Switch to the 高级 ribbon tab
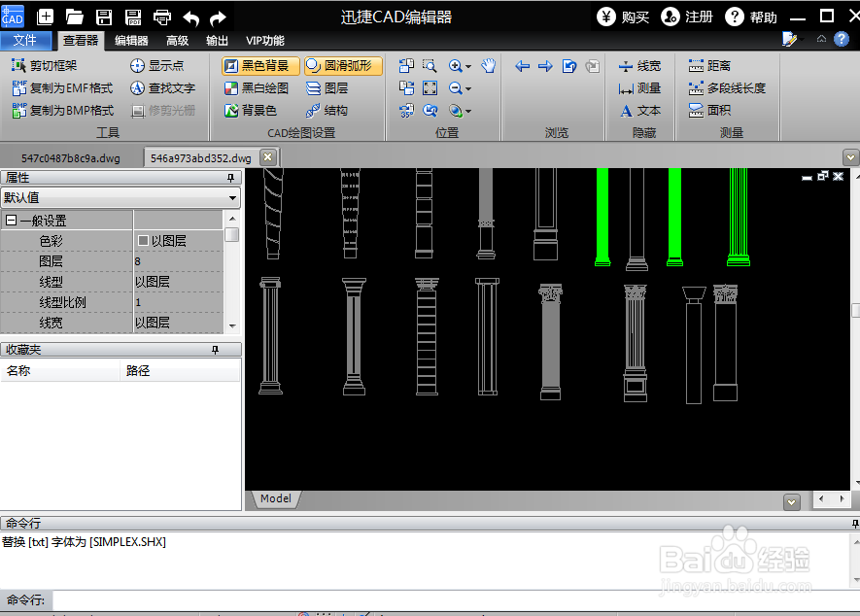This screenshot has height=616, width=860. [x=177, y=41]
